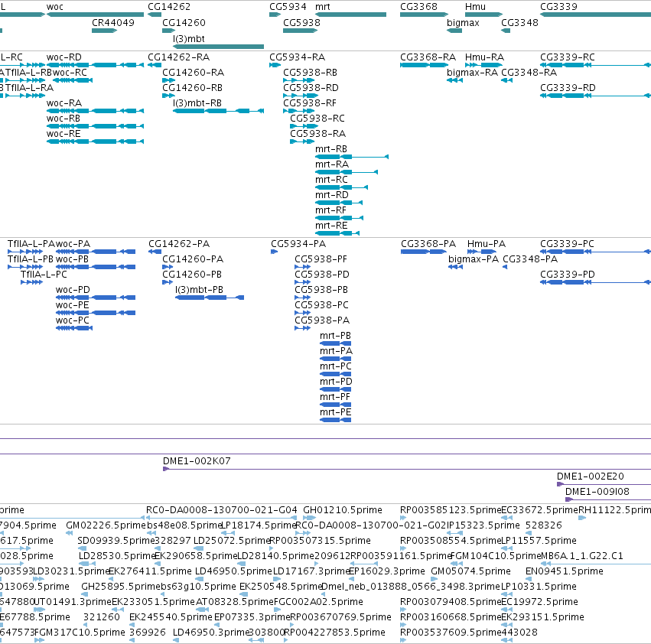
Task: Click protein woc-PA
Action: coord(73,244)
